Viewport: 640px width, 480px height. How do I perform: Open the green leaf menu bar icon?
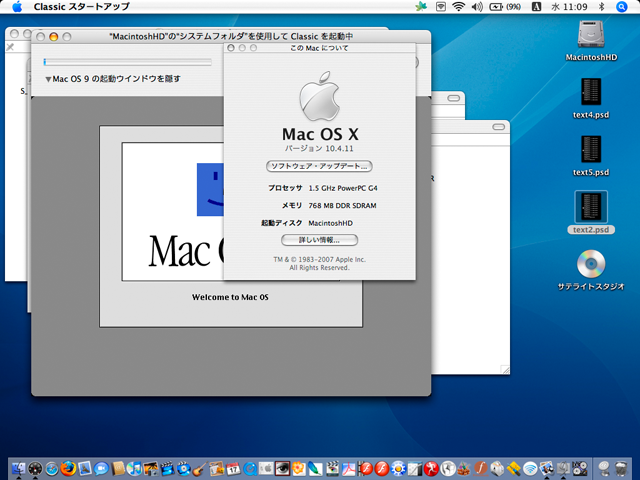click(420, 7)
